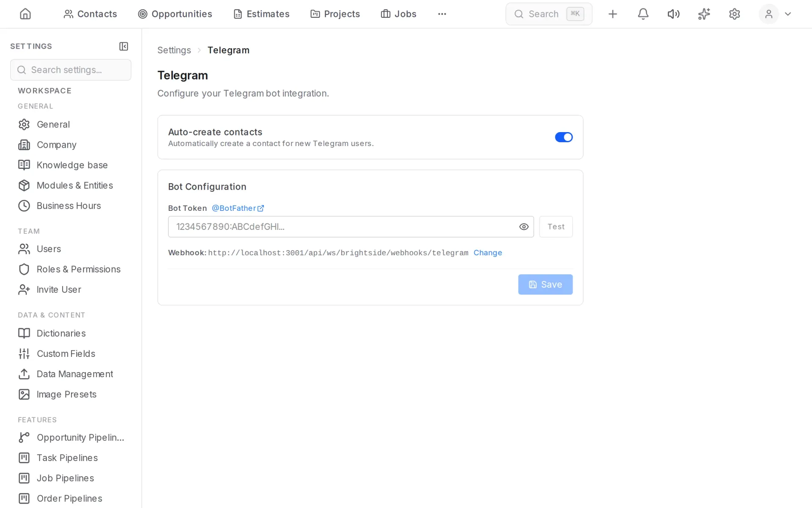Viewport: 812px width, 508px height.
Task: Open settings gear in top bar
Action: point(734,14)
